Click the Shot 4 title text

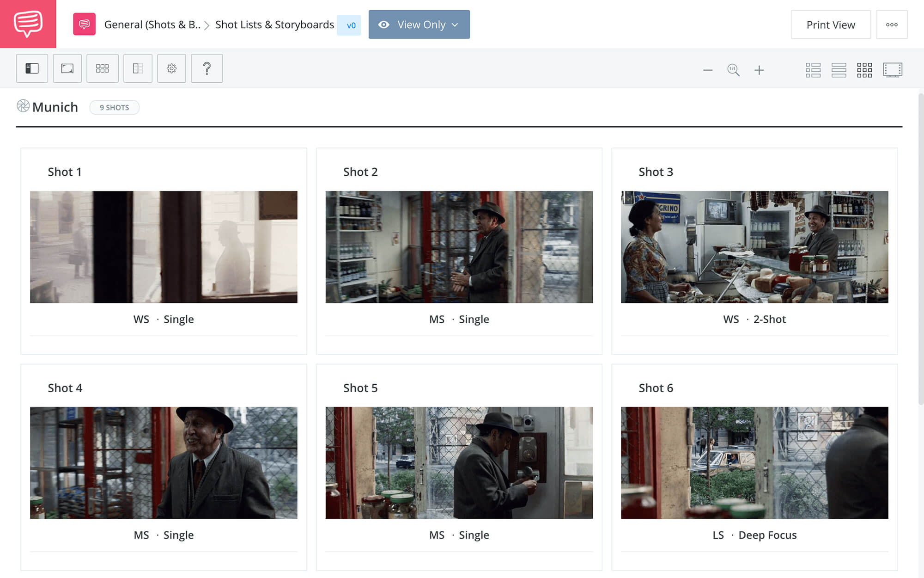[65, 388]
